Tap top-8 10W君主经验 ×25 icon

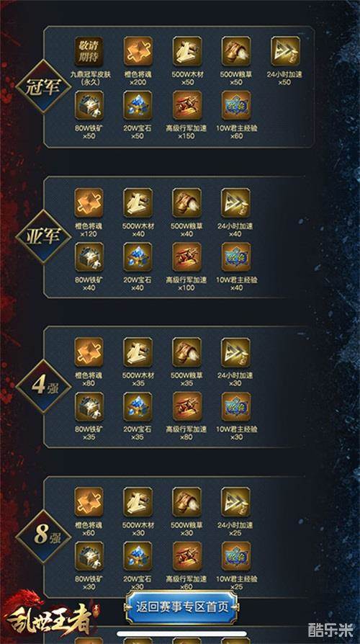[236, 555]
